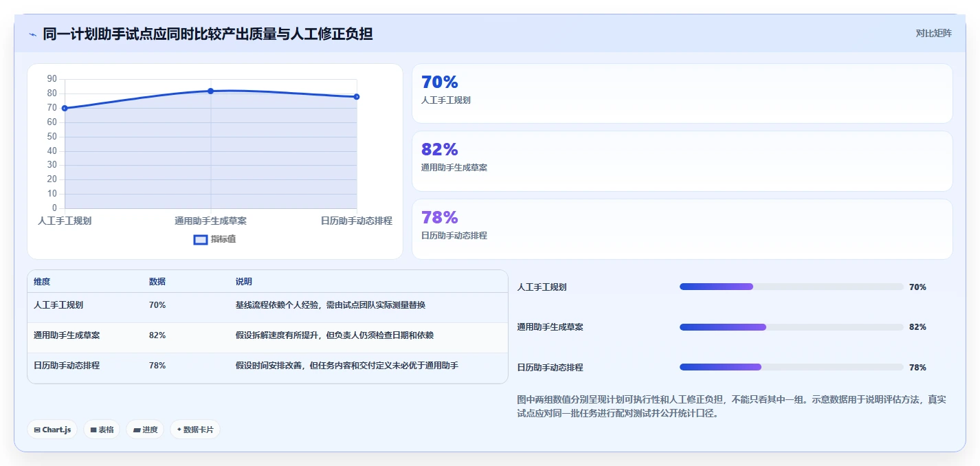Click the 70% data card value
Viewport: 980px width, 466px height.
440,82
